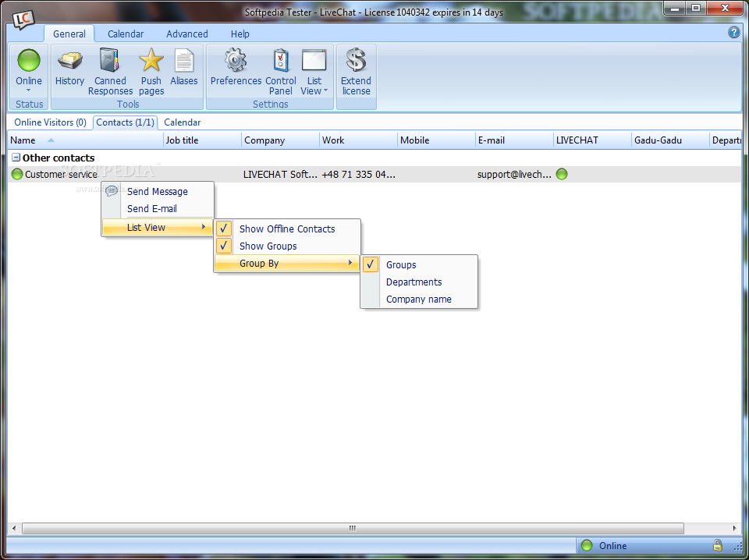Image resolution: width=749 pixels, height=560 pixels.
Task: Sort by Mobile column header
Action: (x=436, y=140)
